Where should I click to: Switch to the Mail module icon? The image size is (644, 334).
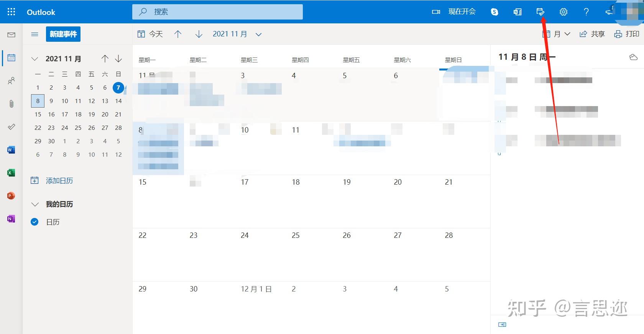tap(11, 35)
